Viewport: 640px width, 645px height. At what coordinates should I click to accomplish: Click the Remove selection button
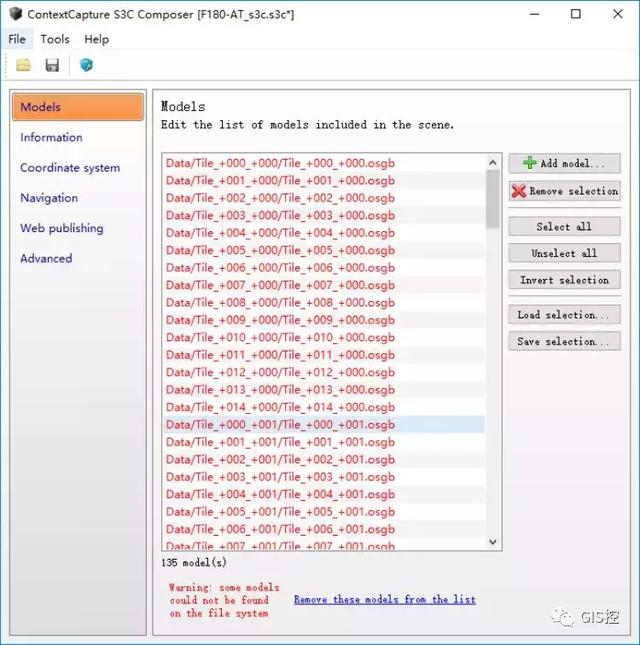564,191
